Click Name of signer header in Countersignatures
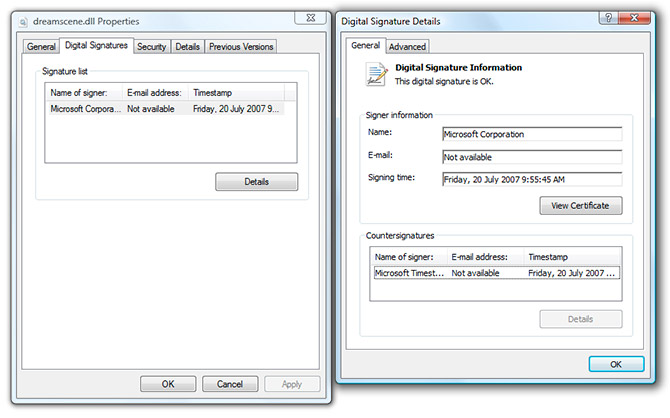 coord(408,257)
